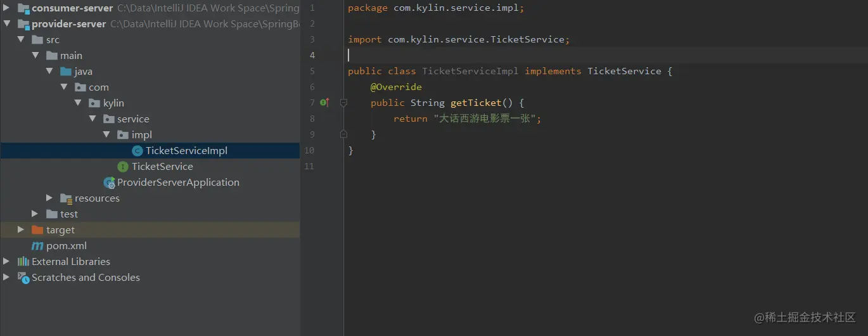
Task: Click the import statement on line 3
Action: click(459, 39)
